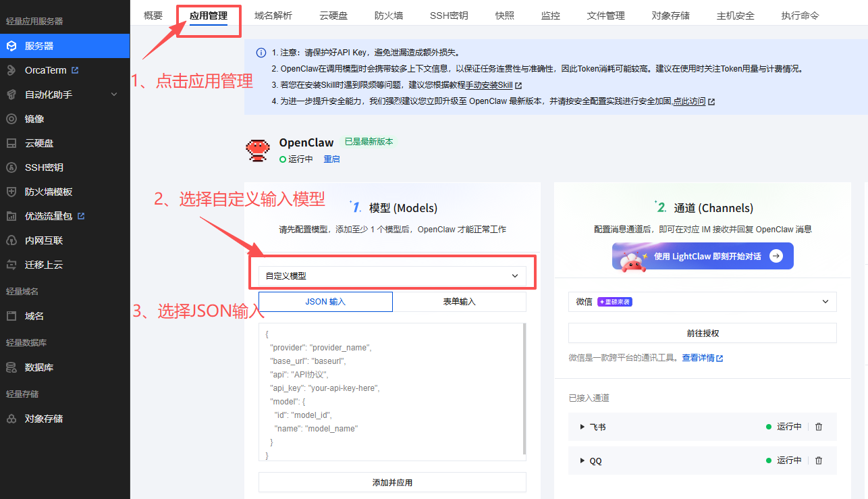Open the 防火墙 tab
The width and height of the screenshot is (868, 499).
pos(389,16)
